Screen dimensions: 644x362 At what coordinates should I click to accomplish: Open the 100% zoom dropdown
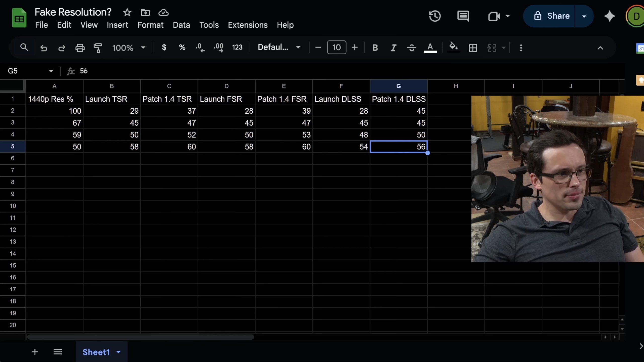coord(129,48)
